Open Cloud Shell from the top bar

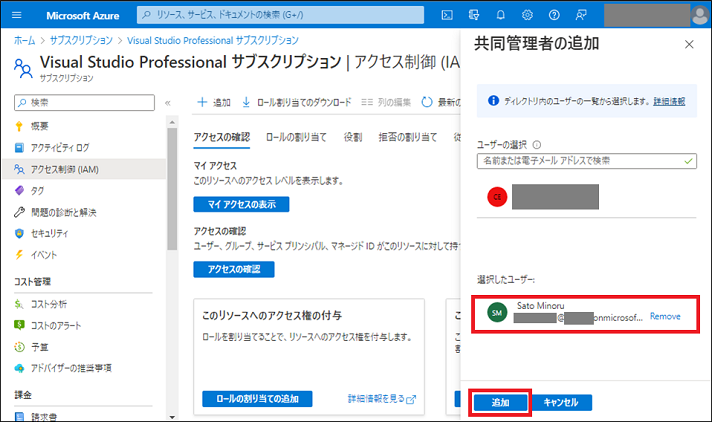tap(447, 15)
